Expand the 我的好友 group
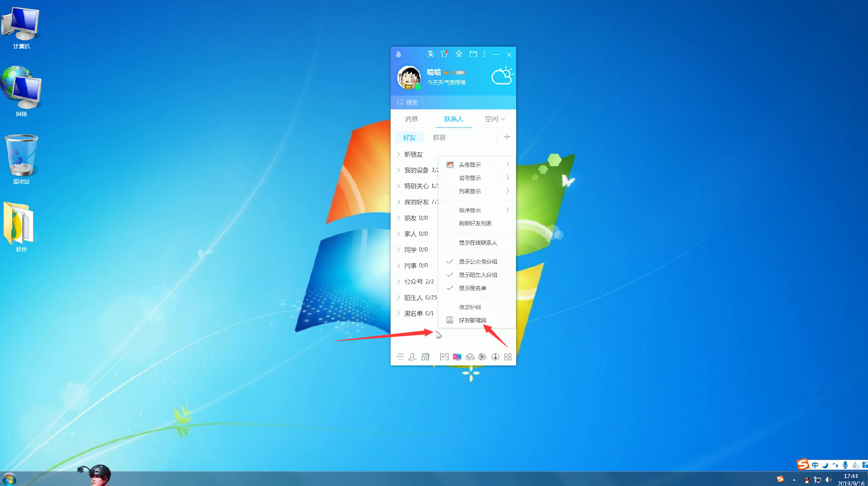The image size is (868, 486). click(417, 202)
